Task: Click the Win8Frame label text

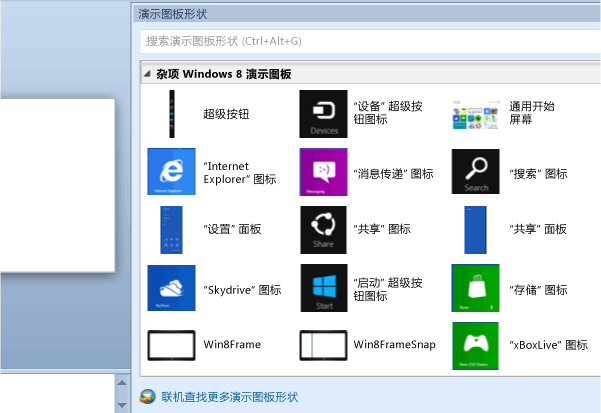Action: 232,344
